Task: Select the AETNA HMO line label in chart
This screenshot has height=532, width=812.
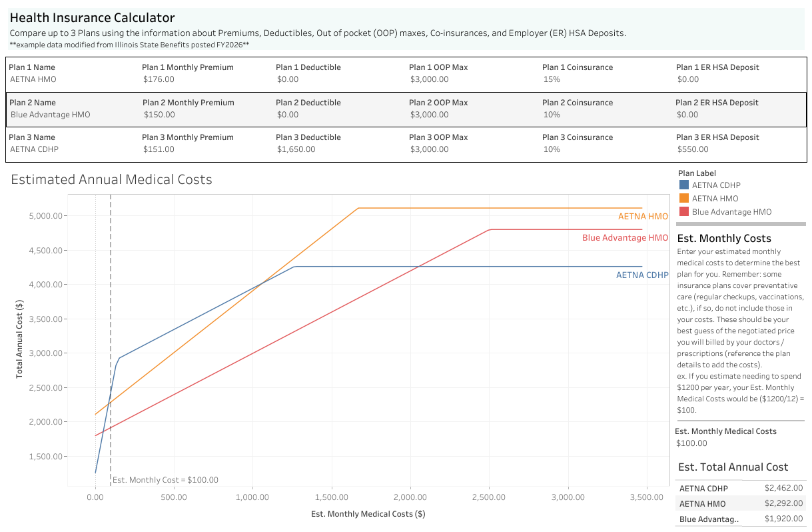Action: (x=642, y=217)
